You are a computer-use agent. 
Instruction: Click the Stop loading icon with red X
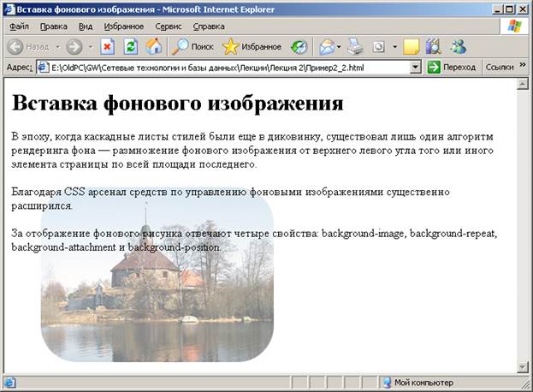click(107, 46)
